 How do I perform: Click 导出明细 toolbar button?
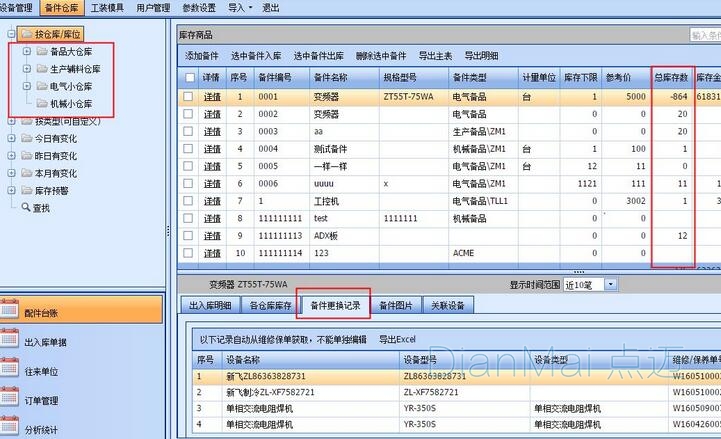point(481,56)
